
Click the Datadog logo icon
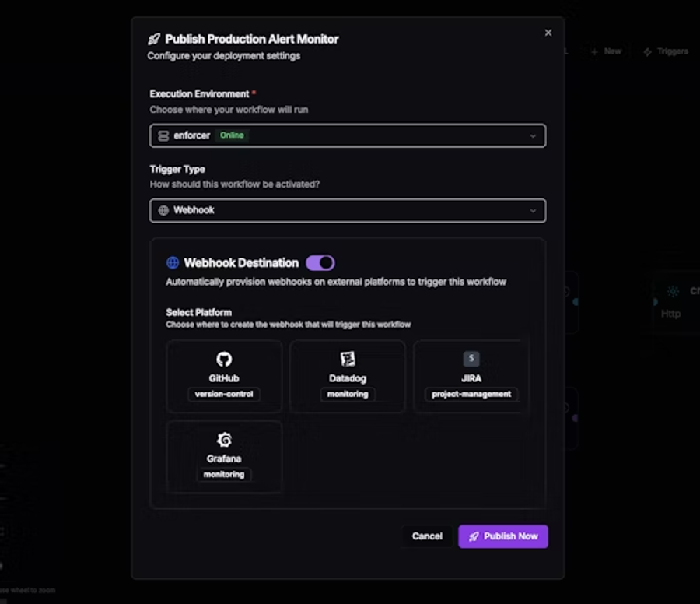[348, 359]
